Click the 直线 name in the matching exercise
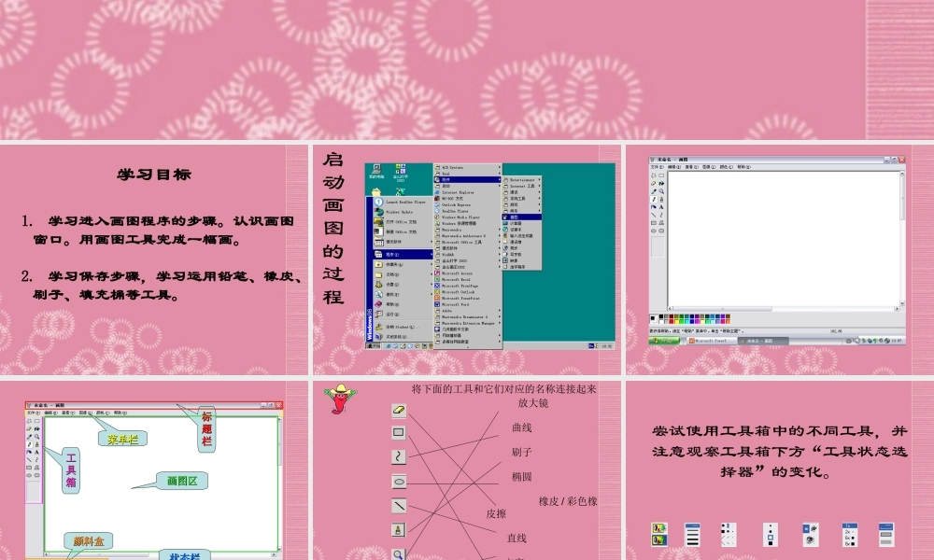Viewport: 934px width, 560px height. pyautogui.click(x=517, y=538)
